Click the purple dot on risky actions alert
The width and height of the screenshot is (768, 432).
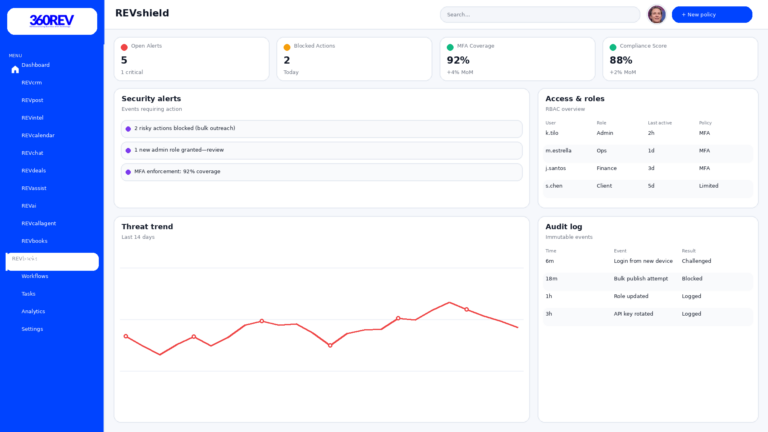pyautogui.click(x=128, y=129)
